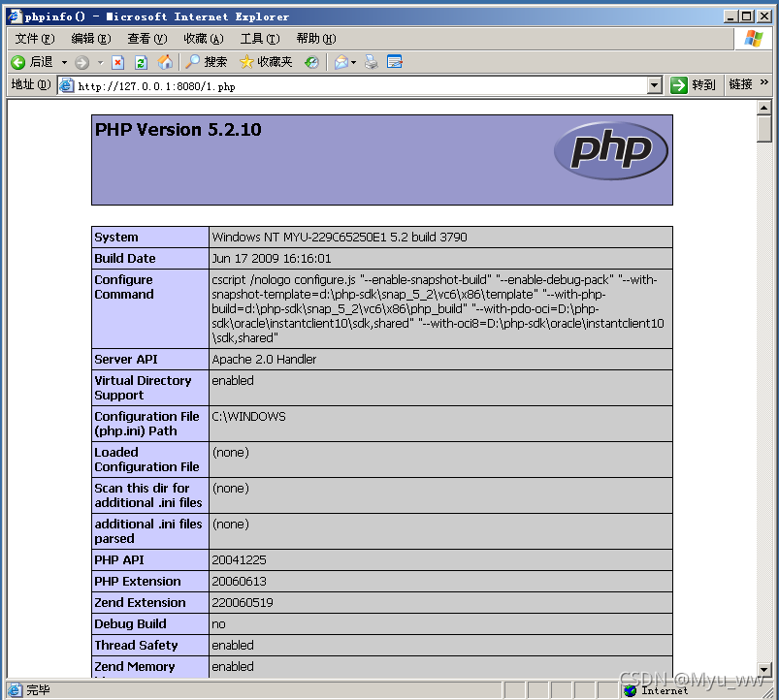779x700 pixels.
Task: Click the 'Configure Command' row label
Action: click(124, 287)
